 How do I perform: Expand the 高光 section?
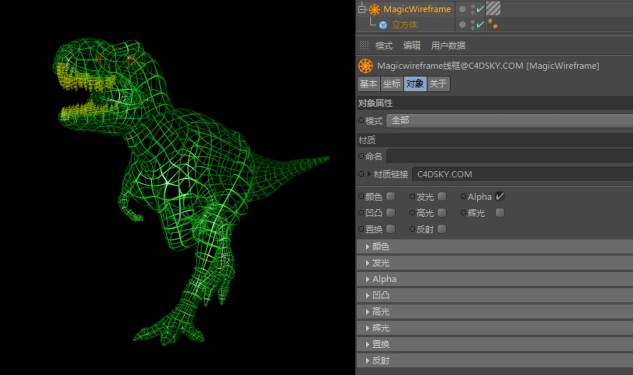click(495, 312)
